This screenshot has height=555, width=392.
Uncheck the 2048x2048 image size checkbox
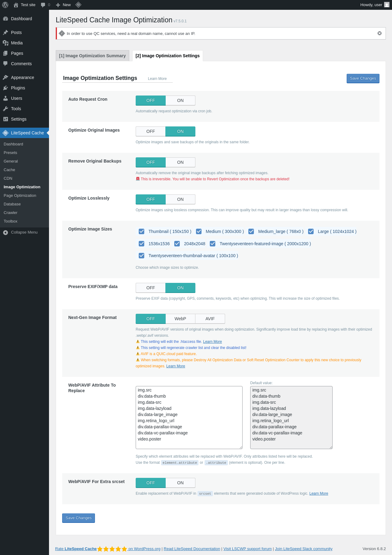tap(177, 244)
